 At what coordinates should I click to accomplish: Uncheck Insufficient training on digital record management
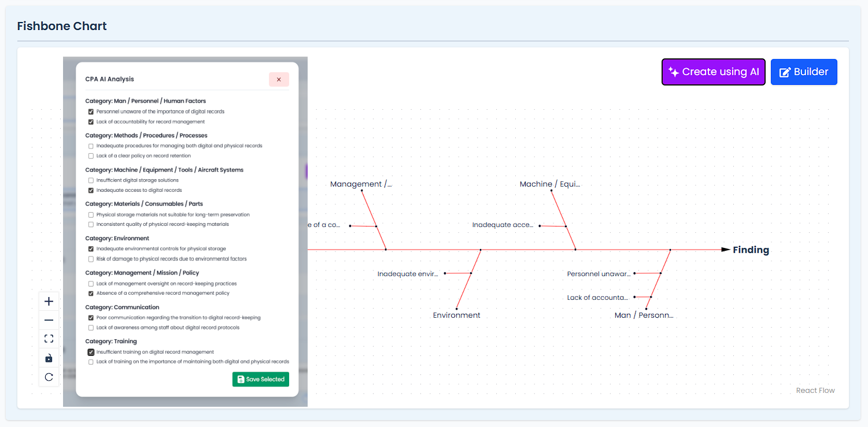91,352
